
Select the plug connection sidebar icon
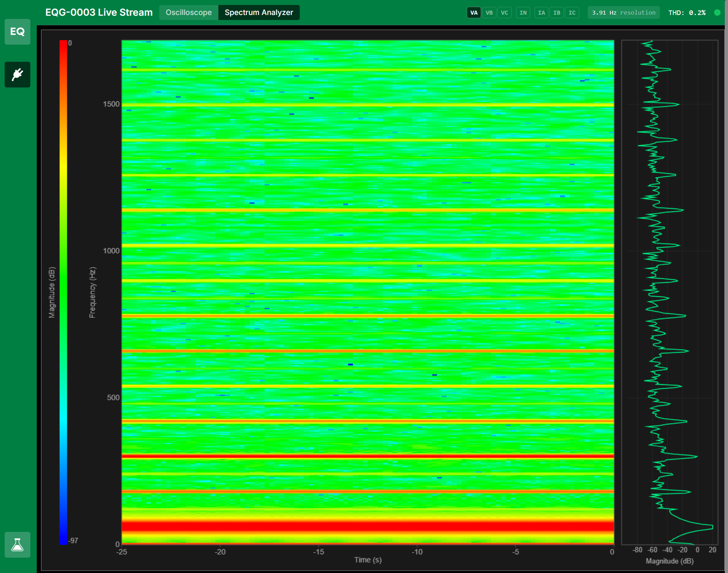17,75
